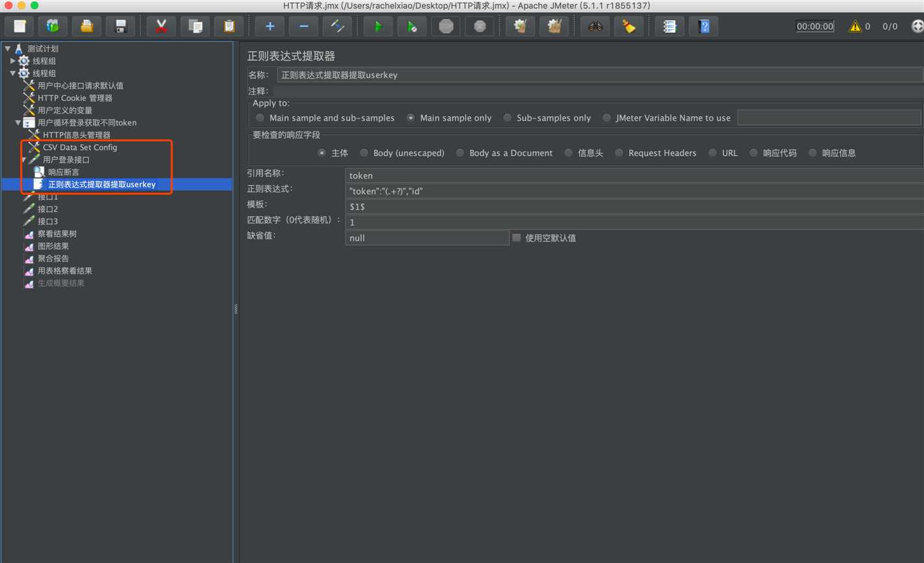Collapse the second expanded 线程组 node
This screenshot has width=924, height=563.
tap(13, 73)
